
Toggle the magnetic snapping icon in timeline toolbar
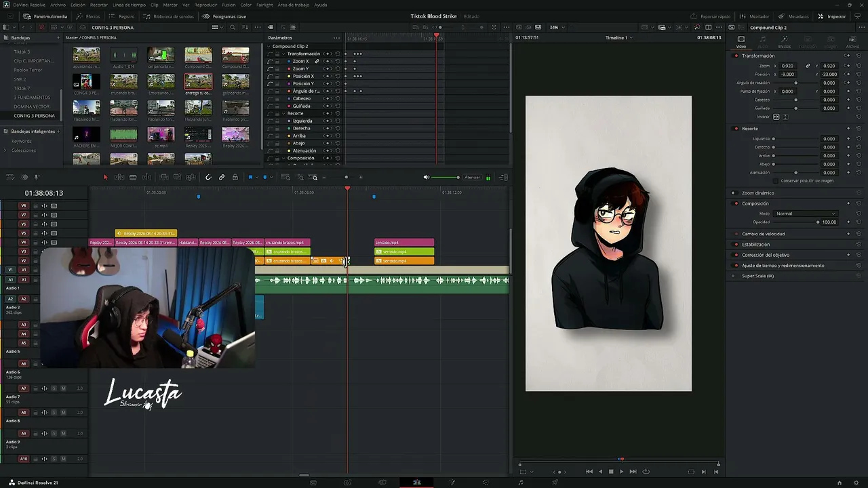pyautogui.click(x=208, y=178)
